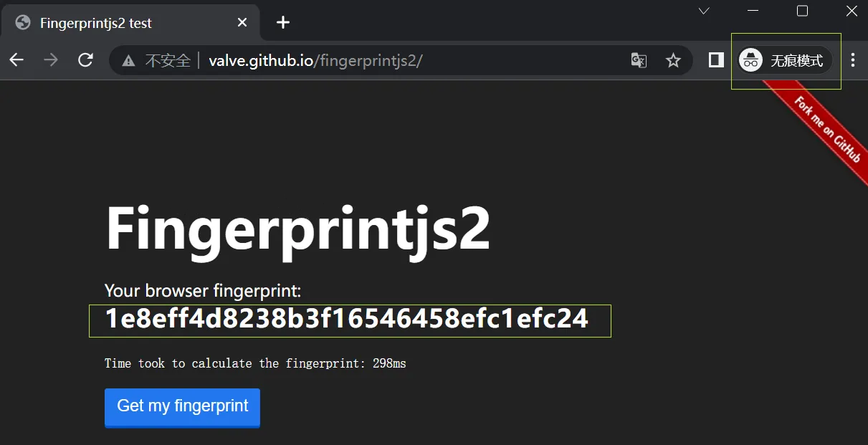Viewport: 868px width, 445px height.
Task: Click the not-secure warning triangle icon
Action: (x=128, y=61)
